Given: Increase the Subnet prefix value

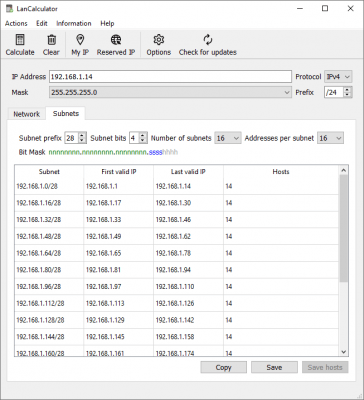Looking at the screenshot, I should [x=82, y=135].
